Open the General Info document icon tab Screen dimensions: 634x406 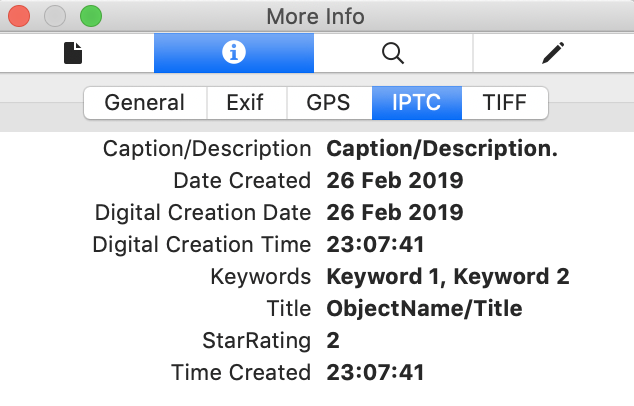point(73,53)
